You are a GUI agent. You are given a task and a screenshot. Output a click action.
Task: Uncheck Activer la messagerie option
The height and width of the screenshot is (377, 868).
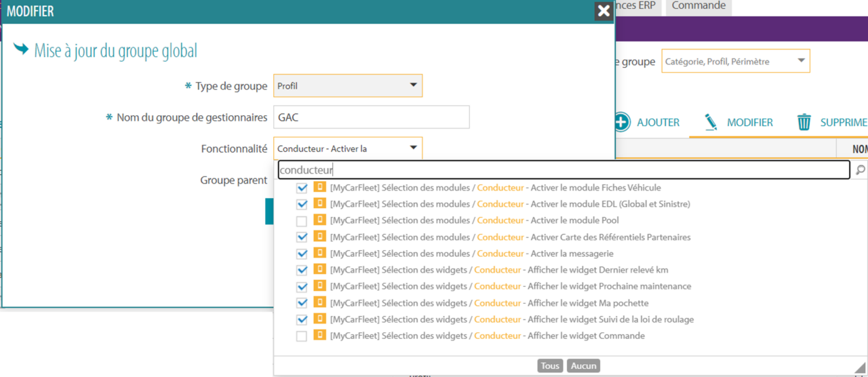[302, 254]
